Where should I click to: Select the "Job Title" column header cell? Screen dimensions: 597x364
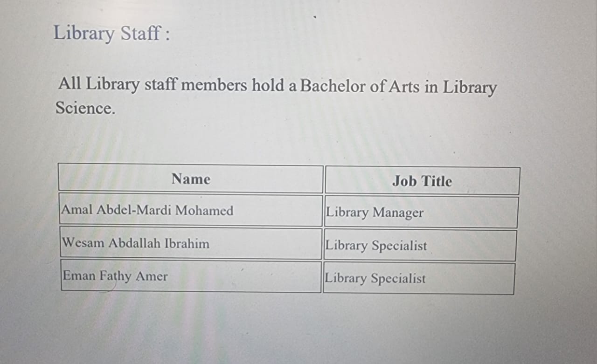pos(422,181)
